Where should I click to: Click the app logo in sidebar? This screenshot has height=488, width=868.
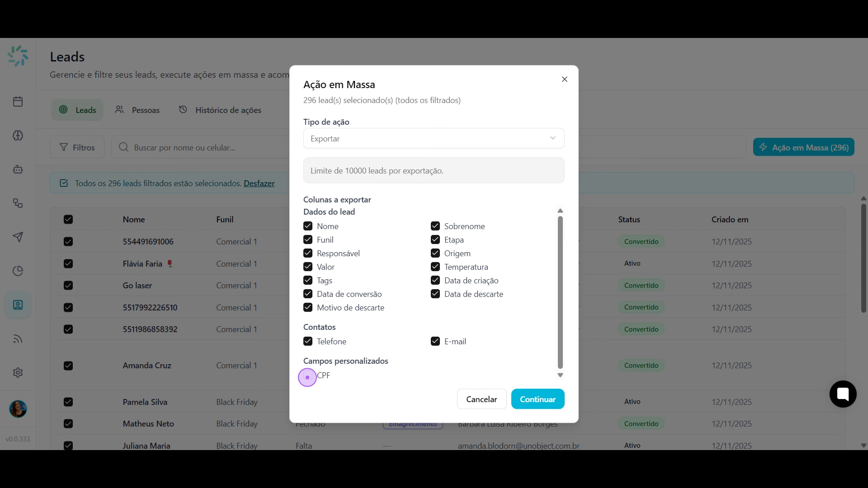(x=18, y=56)
